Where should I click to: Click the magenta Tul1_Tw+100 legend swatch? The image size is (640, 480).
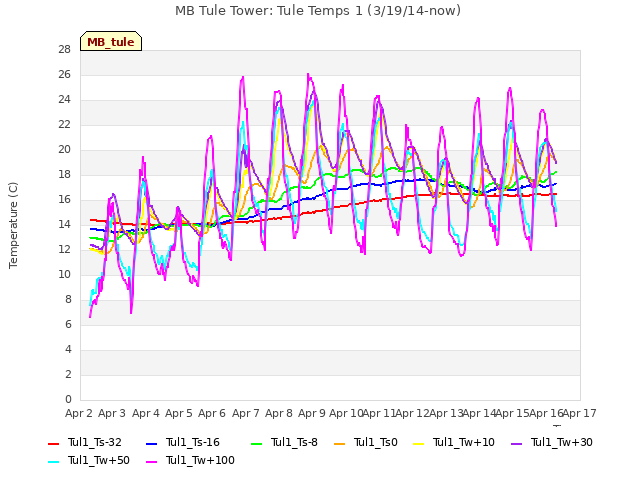pos(151,461)
